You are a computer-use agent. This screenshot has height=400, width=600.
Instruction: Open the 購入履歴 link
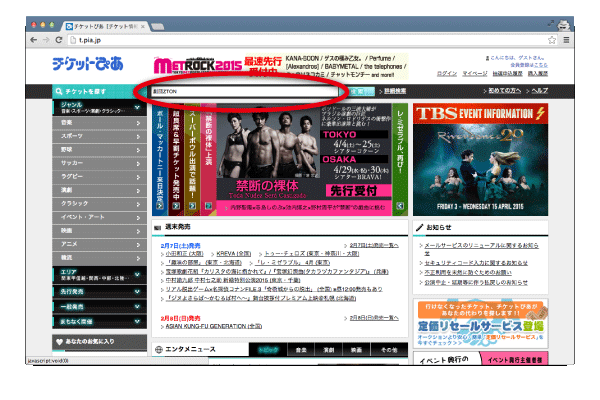538,73
